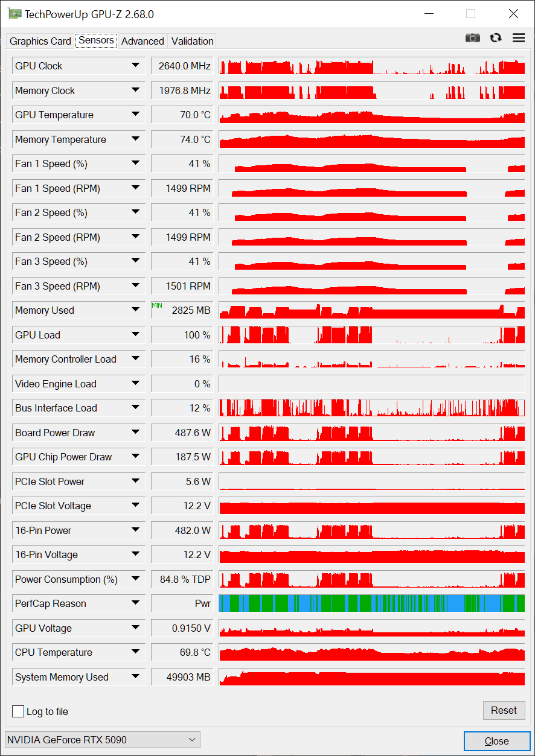Open Memory Temperature sensor dropdown arrow

tap(135, 139)
